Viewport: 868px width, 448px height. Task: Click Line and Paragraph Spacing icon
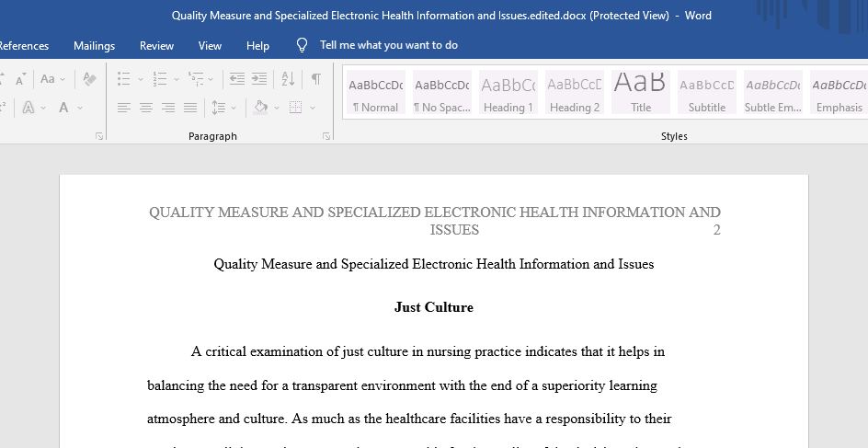tap(219, 108)
